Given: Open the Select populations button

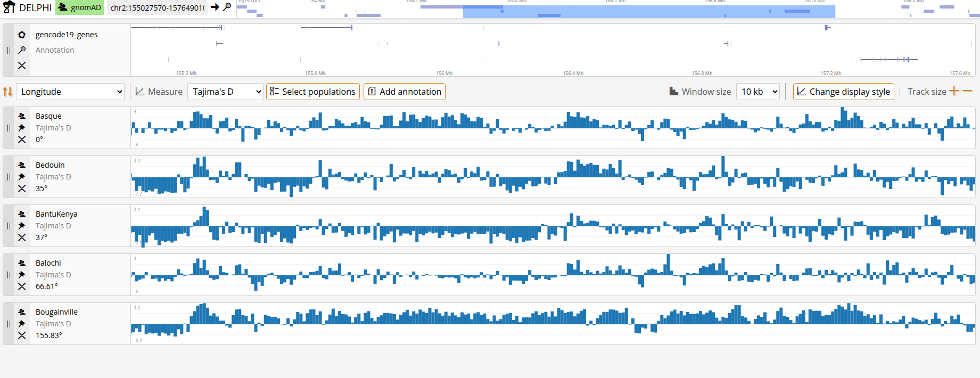Looking at the screenshot, I should pos(312,92).
